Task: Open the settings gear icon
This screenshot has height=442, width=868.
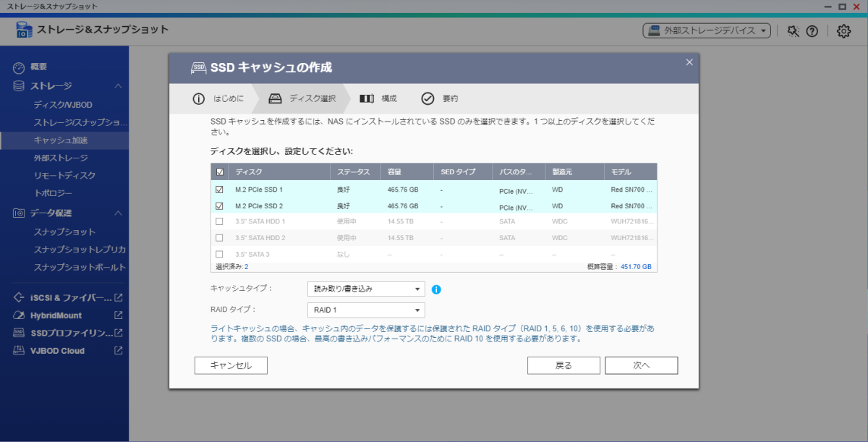Action: coord(843,30)
